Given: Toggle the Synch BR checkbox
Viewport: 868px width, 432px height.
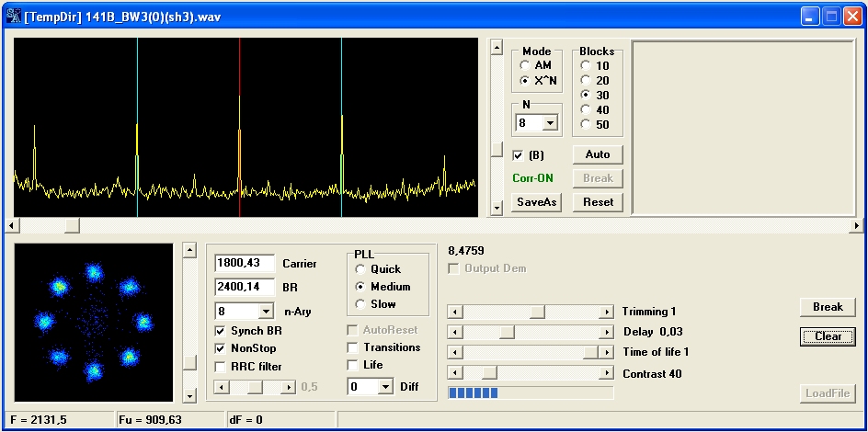Looking at the screenshot, I should click(x=221, y=331).
